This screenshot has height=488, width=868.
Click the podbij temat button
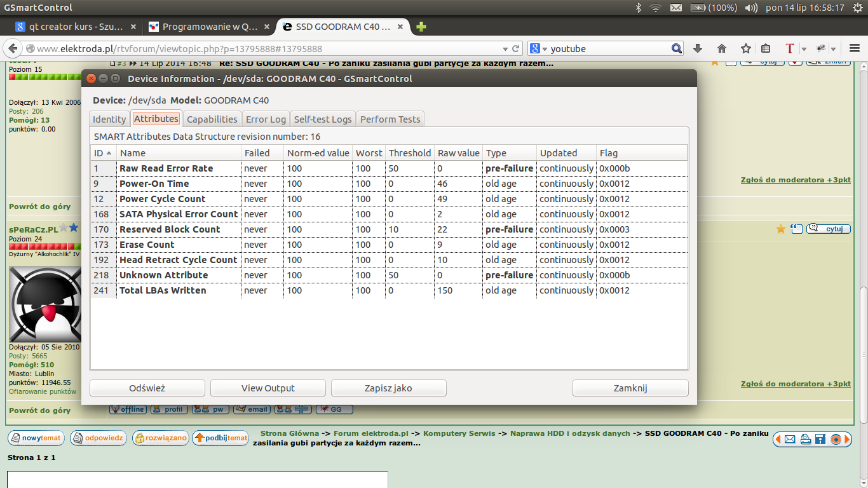point(220,438)
